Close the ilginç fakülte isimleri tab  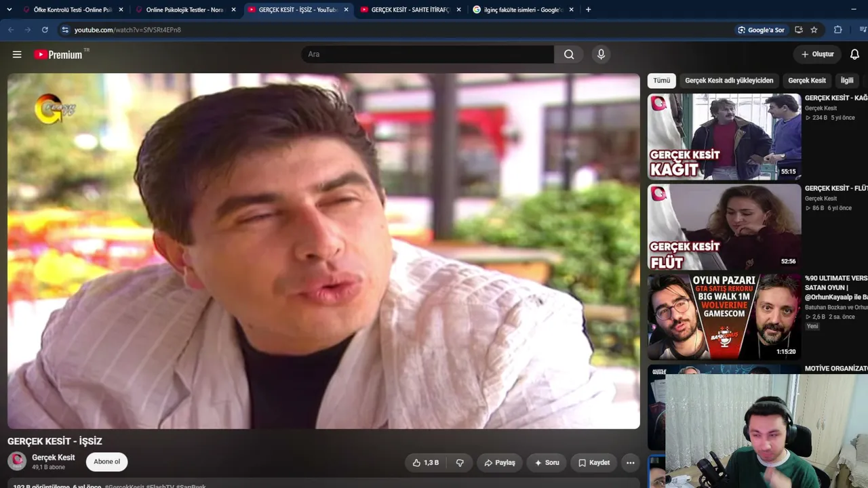pos(571,9)
